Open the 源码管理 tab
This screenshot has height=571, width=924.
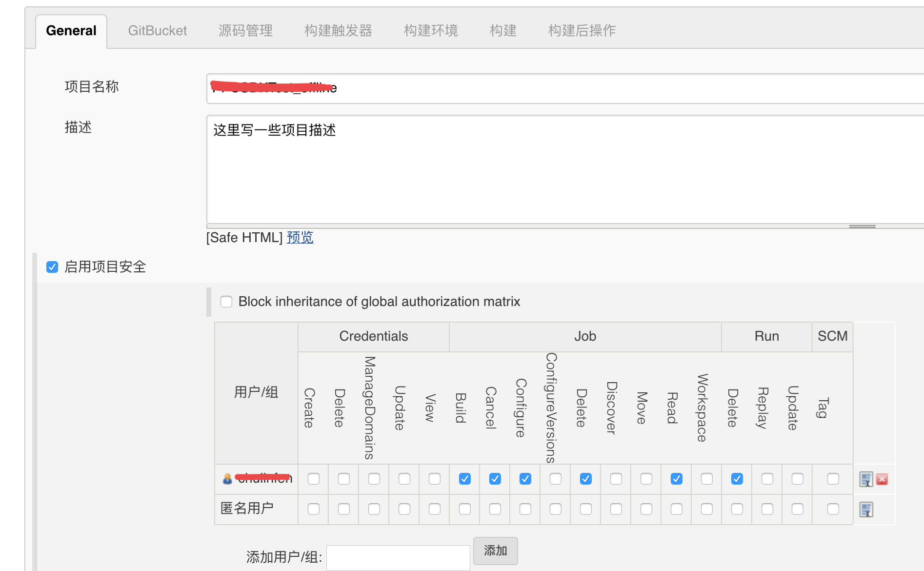click(x=245, y=31)
